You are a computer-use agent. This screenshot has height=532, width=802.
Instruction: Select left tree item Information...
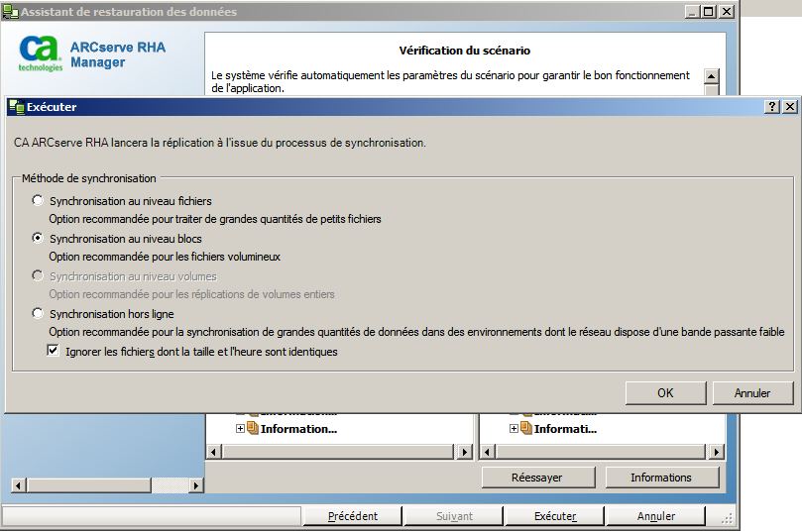(298, 429)
